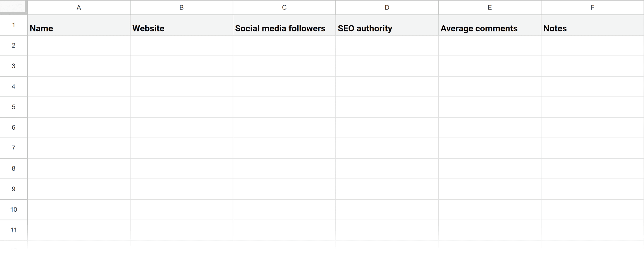Select row 2 by its row number
This screenshot has height=260, width=644.
(13, 46)
